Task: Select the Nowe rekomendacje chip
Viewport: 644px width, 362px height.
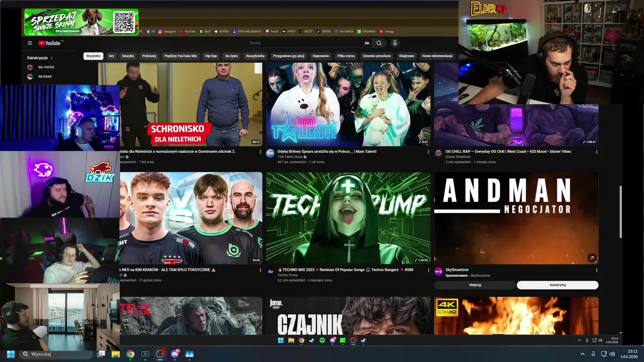Action: (x=437, y=56)
